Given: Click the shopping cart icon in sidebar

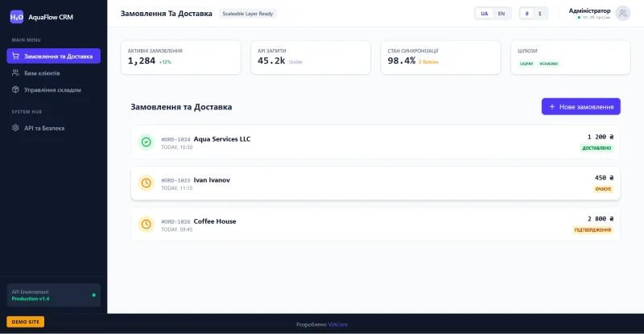Looking at the screenshot, I should click(15, 56).
